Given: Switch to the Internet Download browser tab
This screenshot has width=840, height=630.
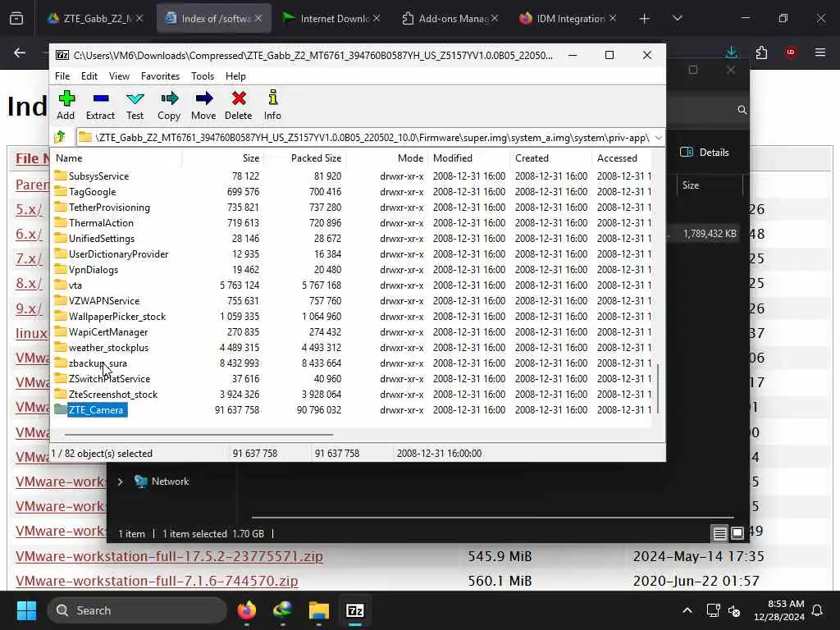Looking at the screenshot, I should (331, 18).
